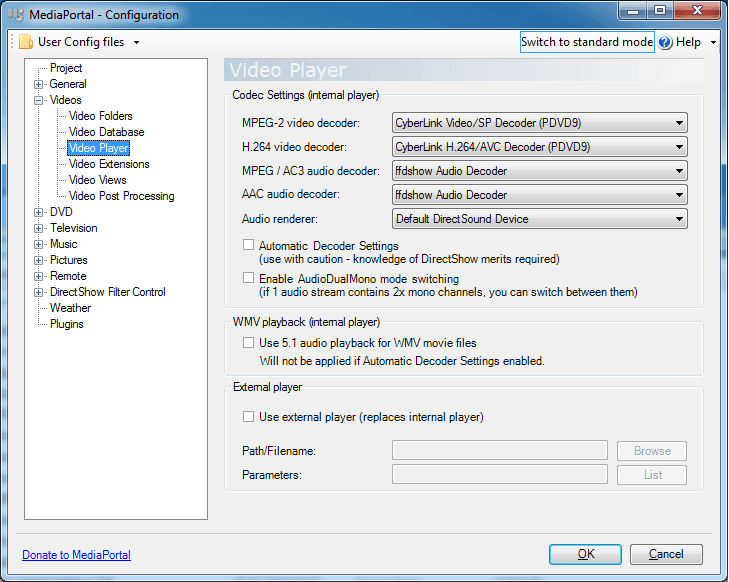Select the Music tree label
The height and width of the screenshot is (582, 729).
(x=63, y=244)
